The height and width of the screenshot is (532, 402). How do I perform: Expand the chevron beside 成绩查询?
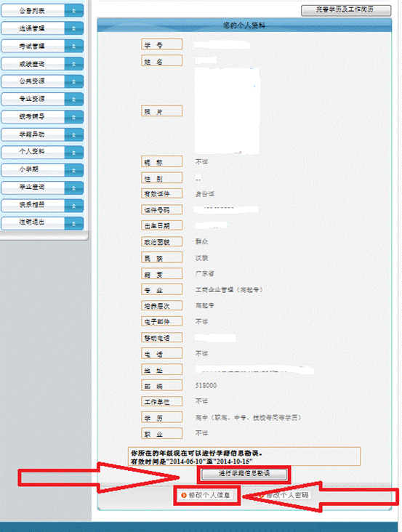click(74, 64)
